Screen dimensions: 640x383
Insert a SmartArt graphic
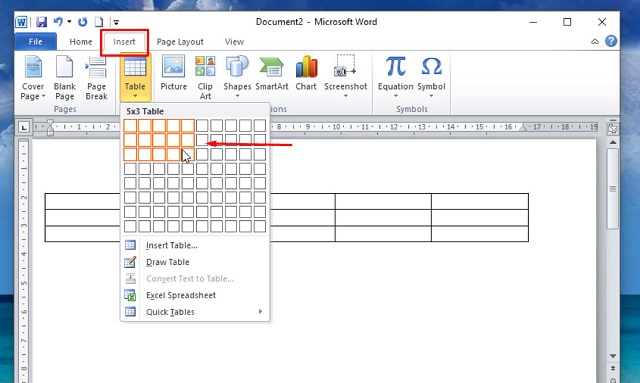tap(272, 73)
